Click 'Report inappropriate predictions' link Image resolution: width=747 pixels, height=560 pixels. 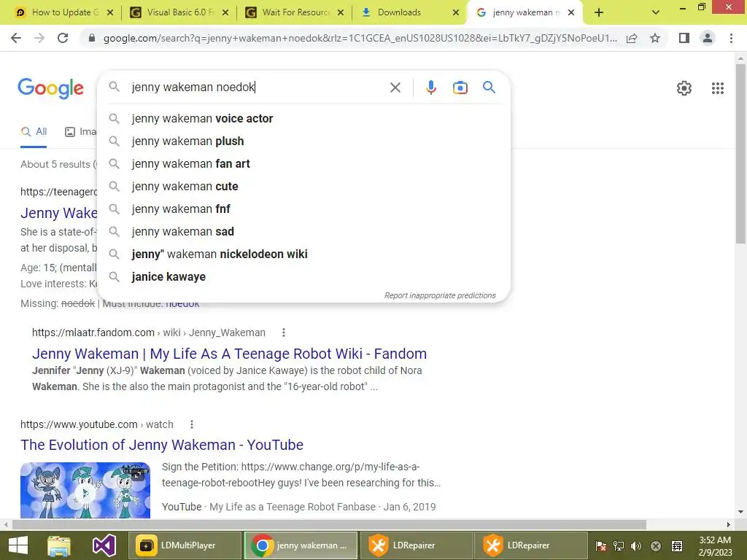point(440,296)
